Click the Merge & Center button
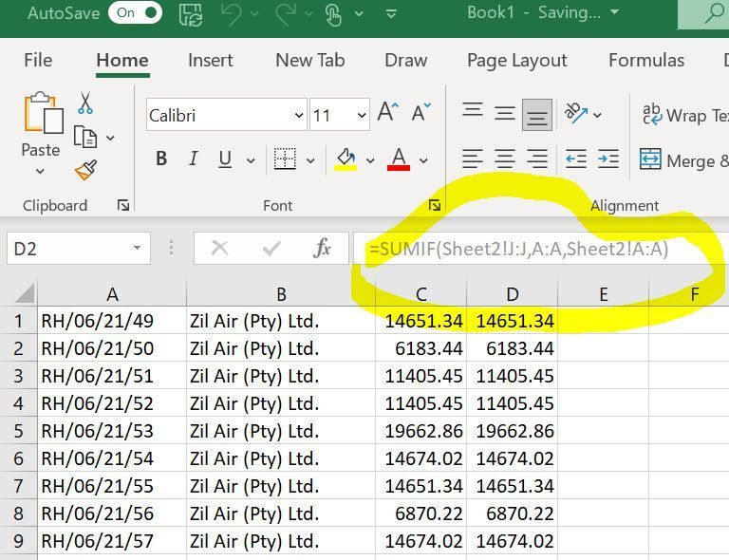The width and height of the screenshot is (729, 560). coord(683,160)
